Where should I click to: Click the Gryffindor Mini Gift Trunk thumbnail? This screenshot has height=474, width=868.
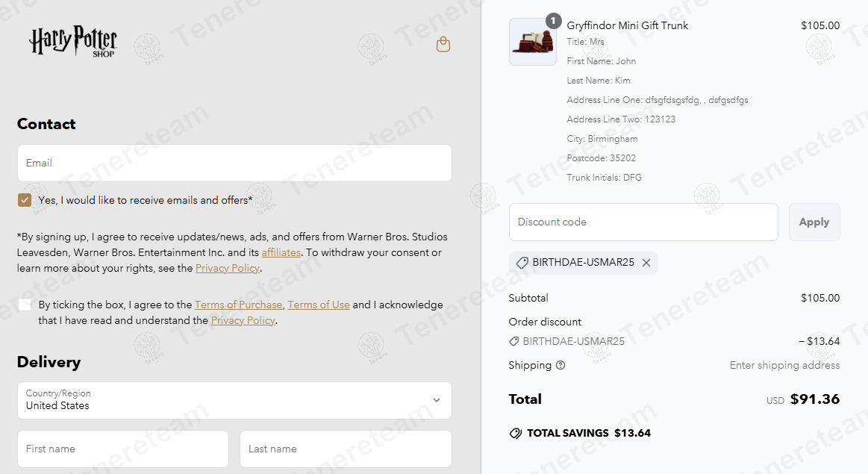point(533,42)
